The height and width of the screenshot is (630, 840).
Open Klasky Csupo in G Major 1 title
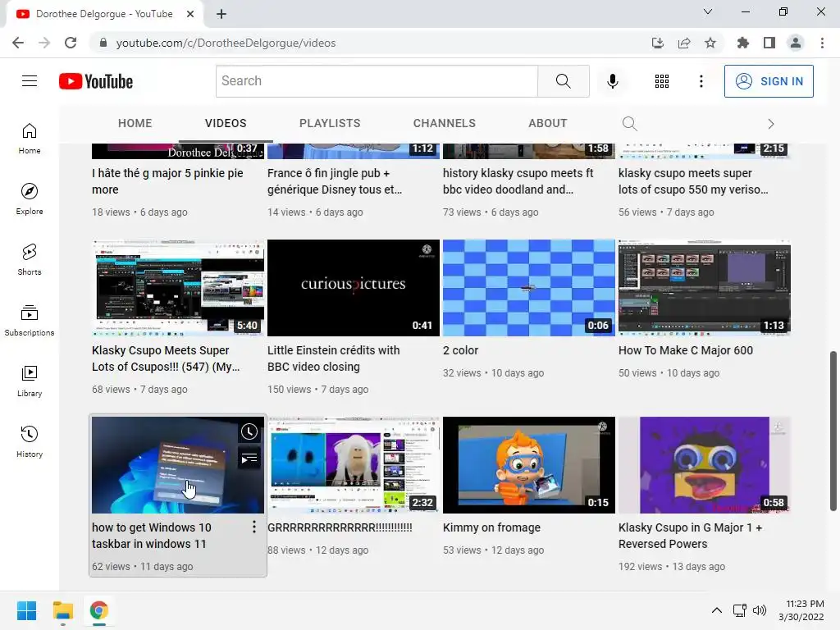(x=690, y=536)
